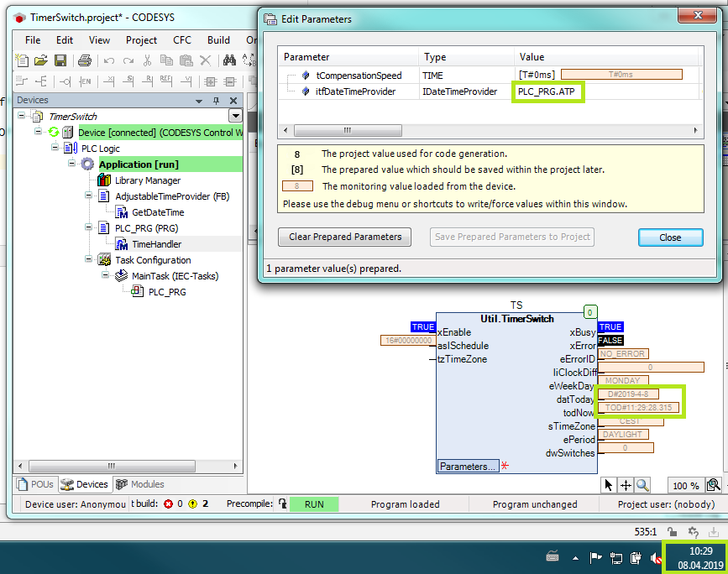Viewport: 728px width, 574px height.
Task: Switch to the POUs tab
Action: pos(35,484)
